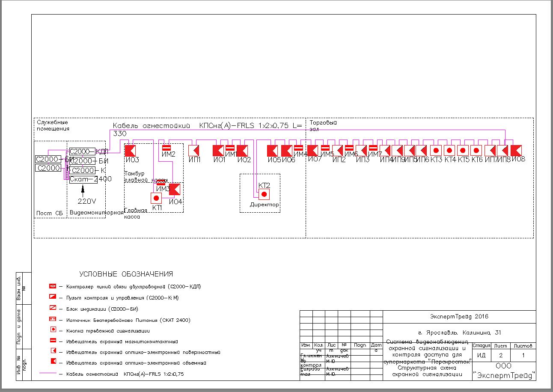The image size is (553, 392).
Task: Select the ИП4 surface detector symbol
Action: (385, 151)
